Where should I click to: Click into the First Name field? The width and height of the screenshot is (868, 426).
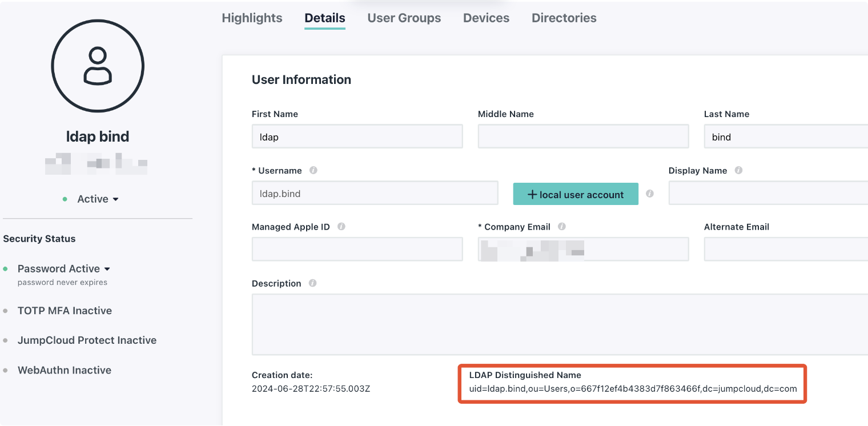click(357, 137)
